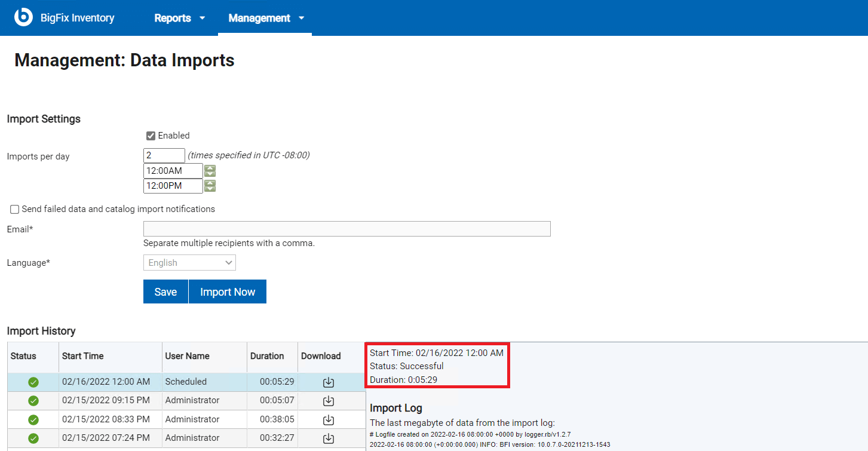868x451 pixels.
Task: Click inside the Email recipients field
Action: click(x=346, y=229)
